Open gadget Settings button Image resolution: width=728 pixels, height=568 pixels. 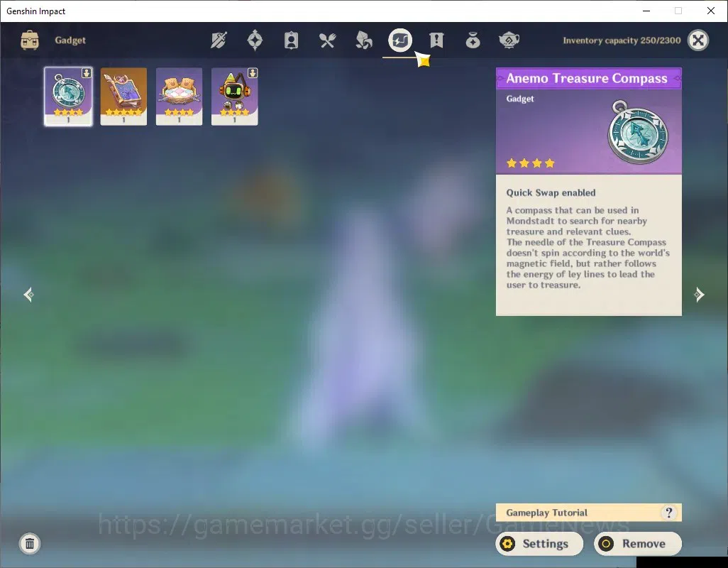tap(539, 543)
